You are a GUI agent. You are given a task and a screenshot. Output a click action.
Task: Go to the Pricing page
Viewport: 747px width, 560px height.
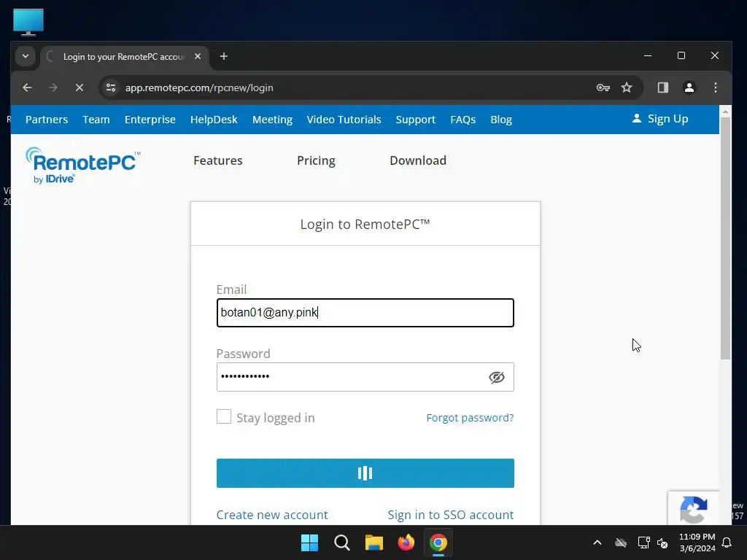316,160
